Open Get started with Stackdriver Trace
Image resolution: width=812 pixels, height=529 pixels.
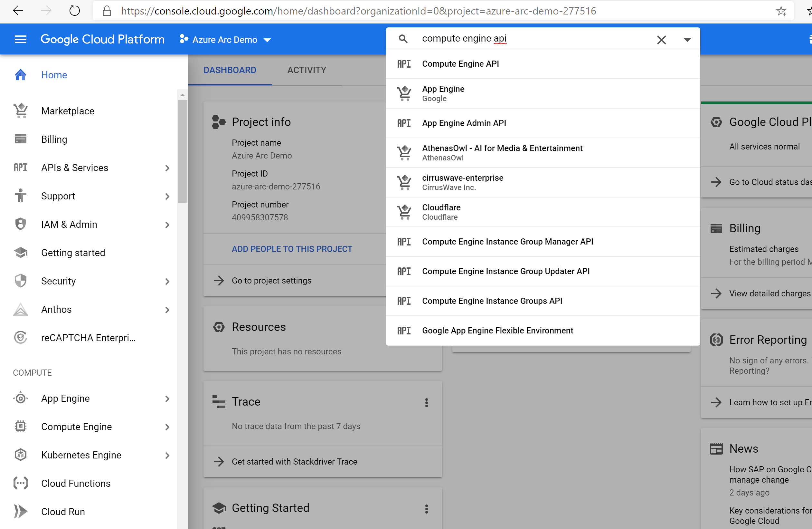coord(294,461)
